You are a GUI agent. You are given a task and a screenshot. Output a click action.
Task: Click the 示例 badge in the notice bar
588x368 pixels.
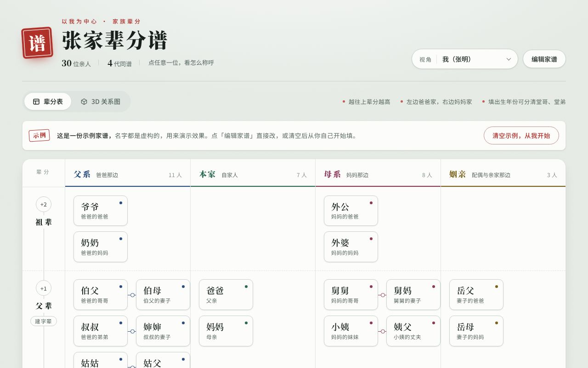tap(39, 135)
